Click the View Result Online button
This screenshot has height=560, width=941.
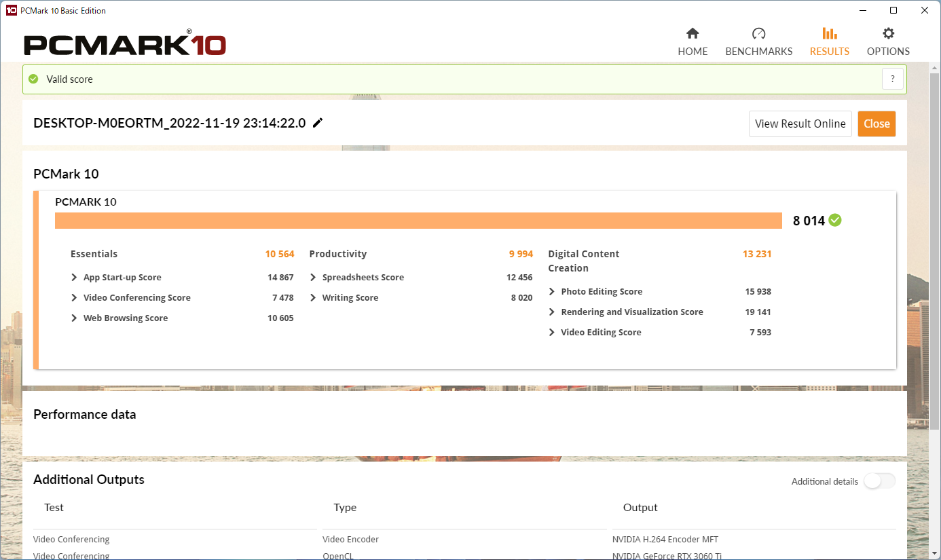800,124
